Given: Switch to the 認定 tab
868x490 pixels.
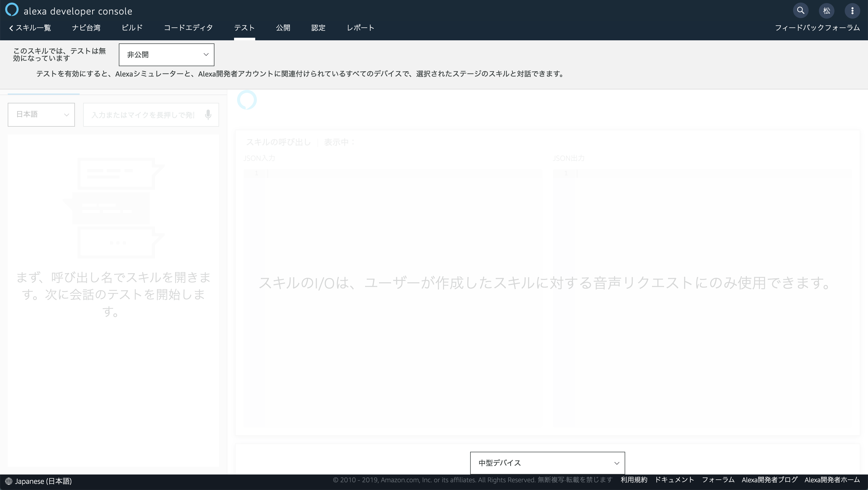Looking at the screenshot, I should click(319, 28).
